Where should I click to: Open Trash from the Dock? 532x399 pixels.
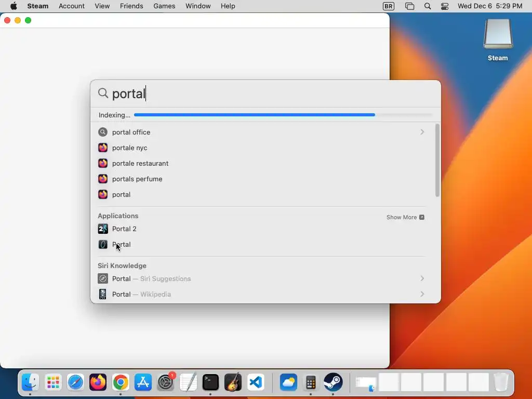click(x=501, y=382)
